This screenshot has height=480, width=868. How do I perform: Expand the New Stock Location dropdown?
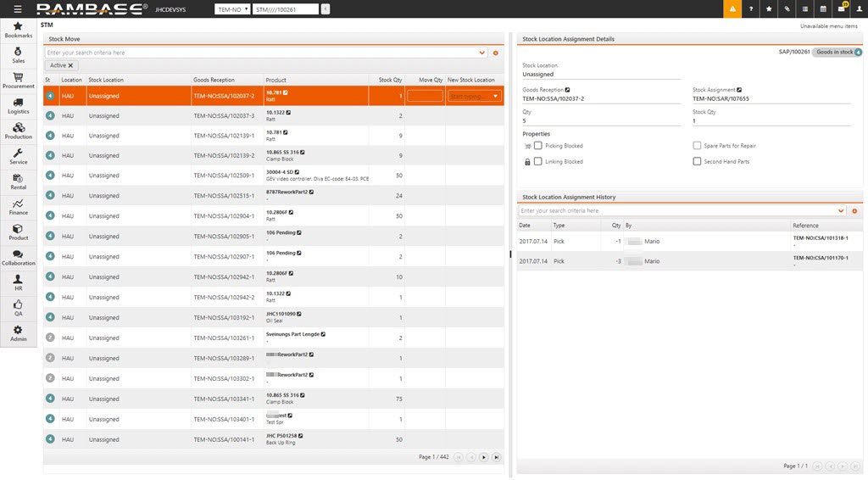496,96
